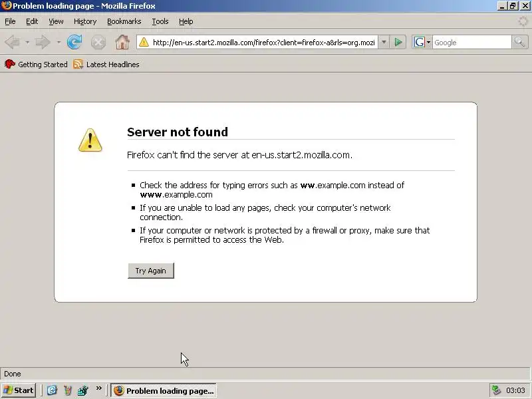Click the Try Again button

click(x=151, y=271)
